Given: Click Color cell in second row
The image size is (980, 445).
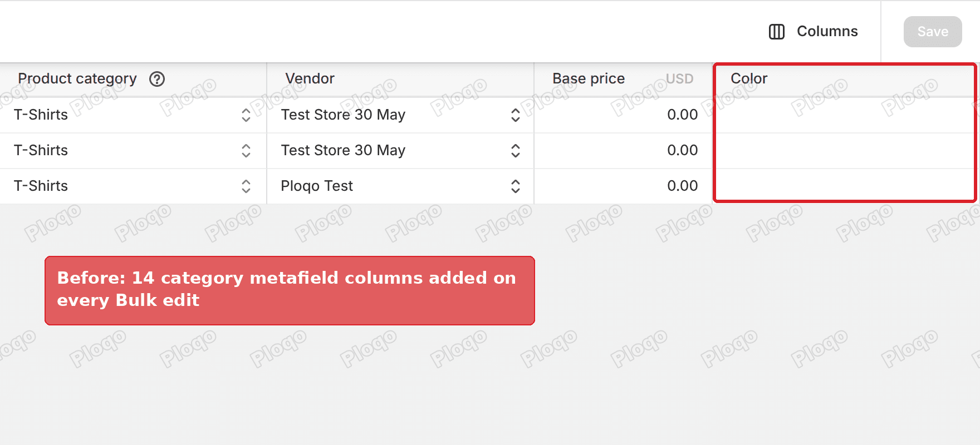Looking at the screenshot, I should click(x=845, y=150).
